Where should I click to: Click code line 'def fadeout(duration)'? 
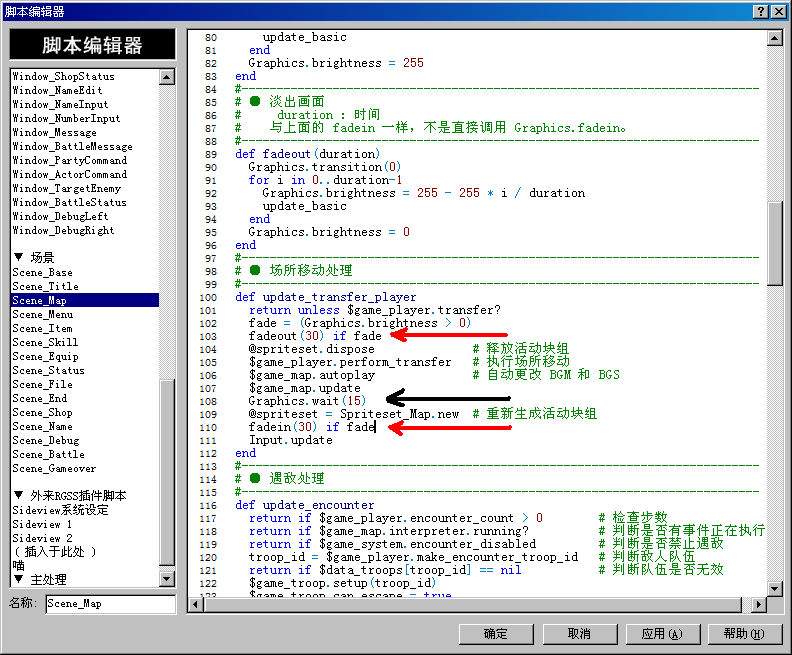pyautogui.click(x=308, y=154)
